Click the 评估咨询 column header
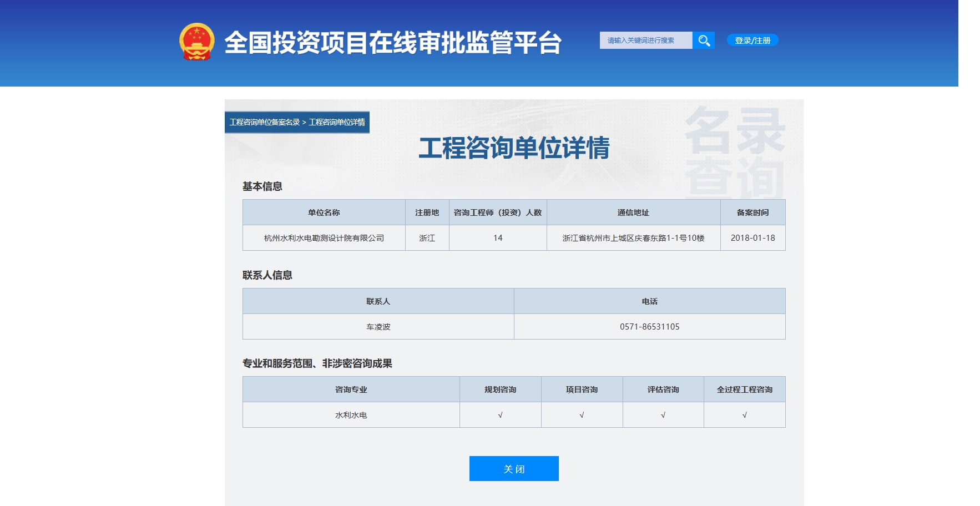Screen dimensions: 980x506 pyautogui.click(x=663, y=389)
